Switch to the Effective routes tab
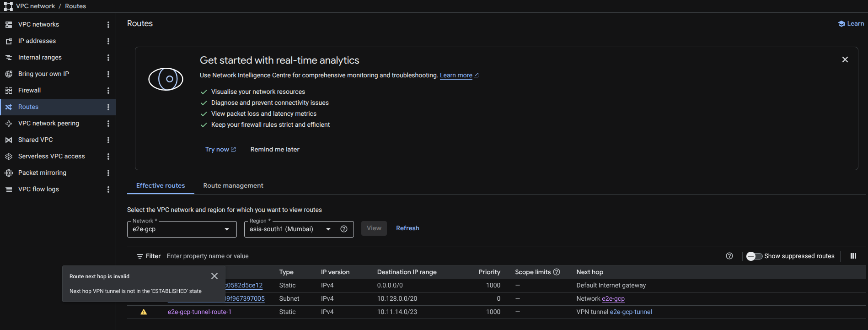868x330 pixels. click(x=161, y=186)
